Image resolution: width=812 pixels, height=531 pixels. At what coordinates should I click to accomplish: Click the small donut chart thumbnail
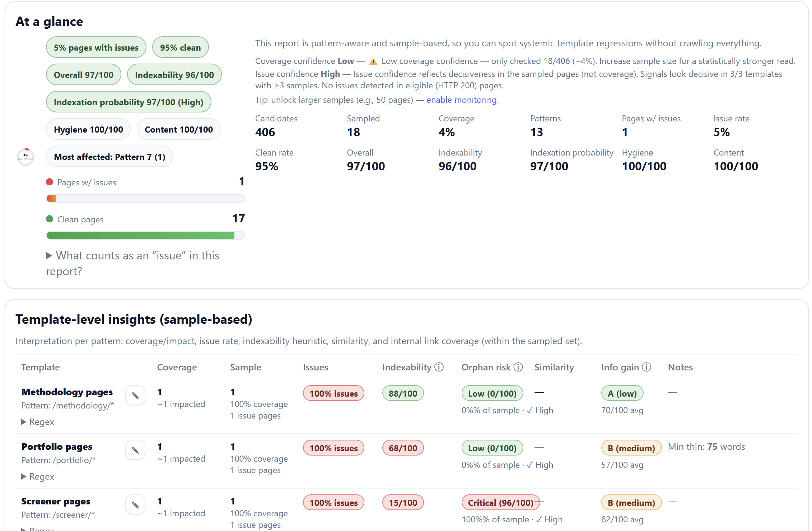(25, 157)
